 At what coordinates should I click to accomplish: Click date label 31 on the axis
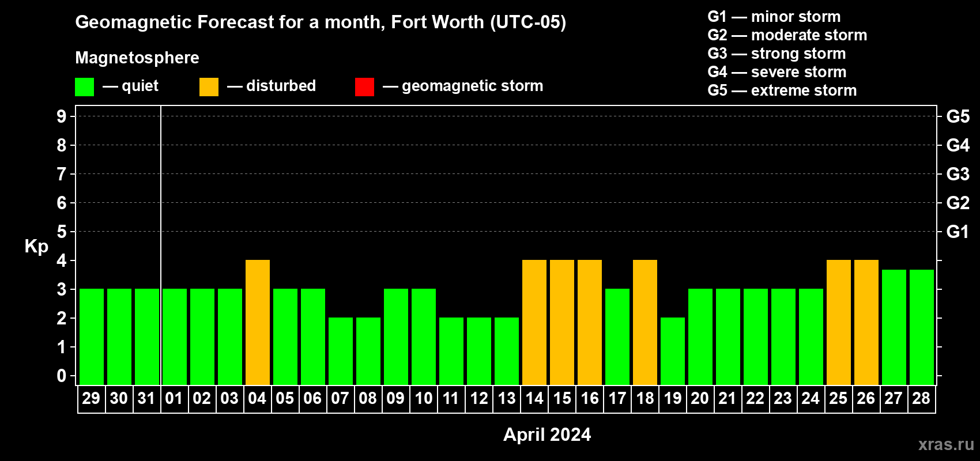tap(146, 399)
